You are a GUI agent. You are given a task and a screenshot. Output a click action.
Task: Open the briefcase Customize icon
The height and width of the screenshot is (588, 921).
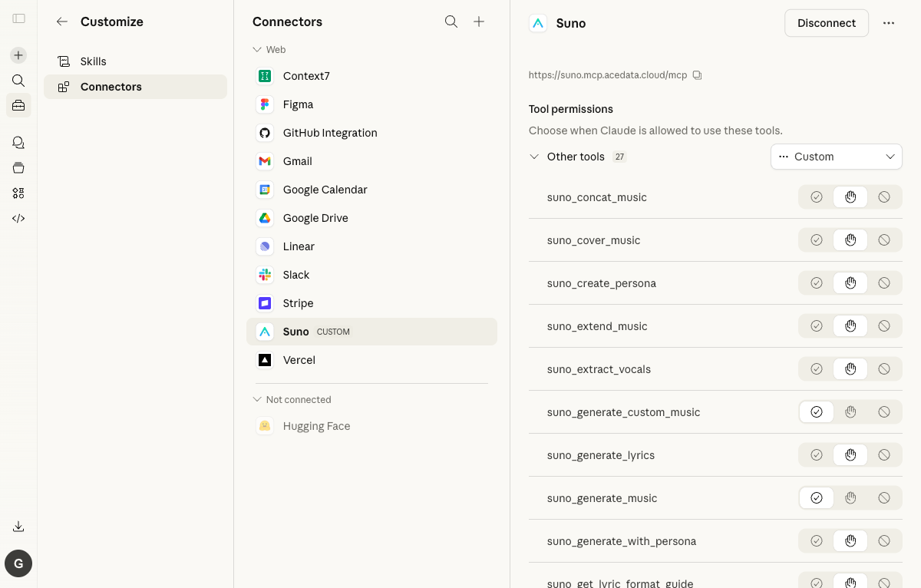(x=18, y=105)
